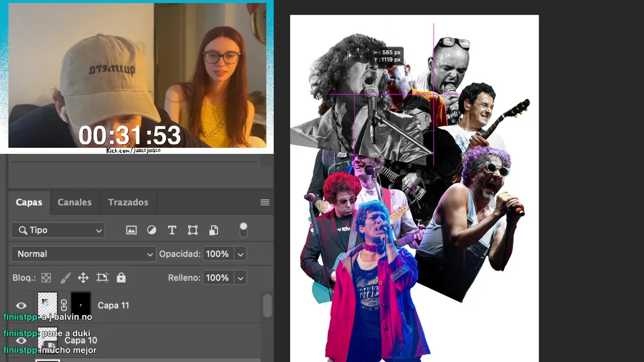Switch to the Canales tab
This screenshot has width=644, height=362.
click(74, 202)
